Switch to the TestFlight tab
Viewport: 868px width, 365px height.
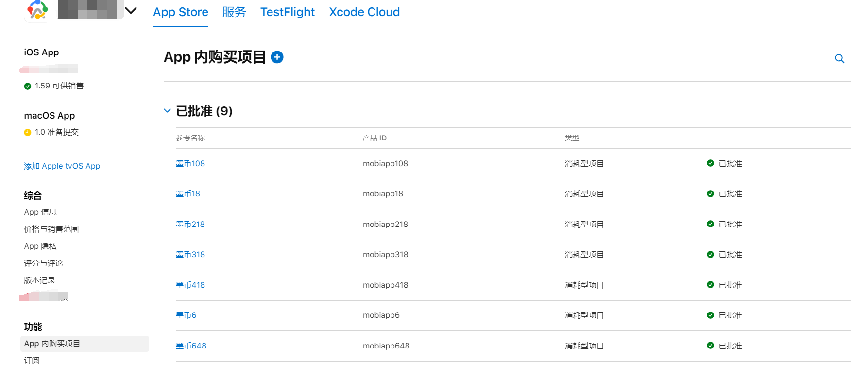pos(287,12)
